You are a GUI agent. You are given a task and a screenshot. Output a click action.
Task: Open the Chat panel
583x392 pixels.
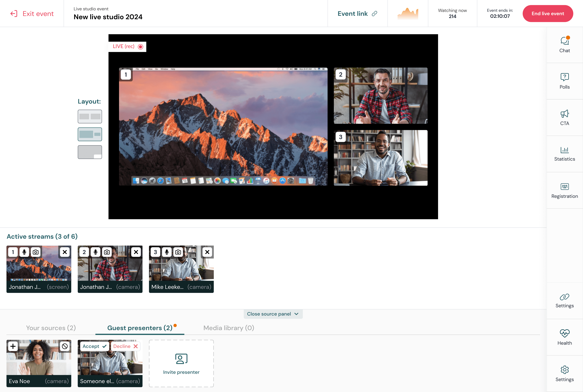pyautogui.click(x=565, y=45)
